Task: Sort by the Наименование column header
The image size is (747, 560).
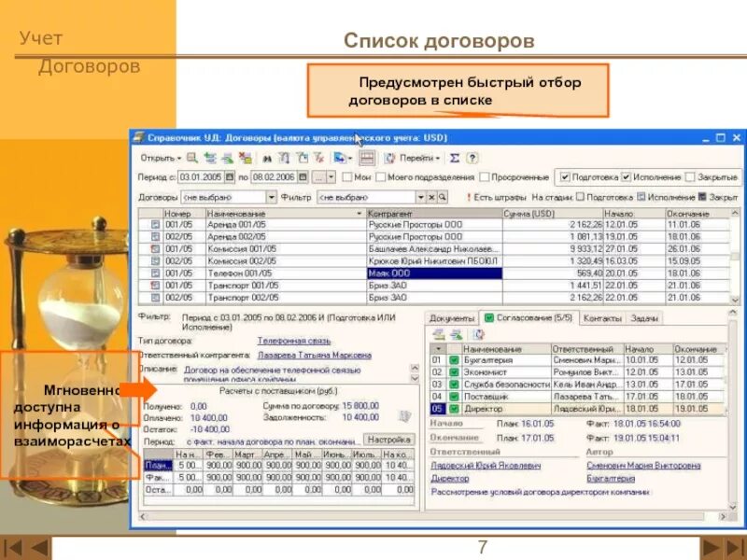Action: 286,214
